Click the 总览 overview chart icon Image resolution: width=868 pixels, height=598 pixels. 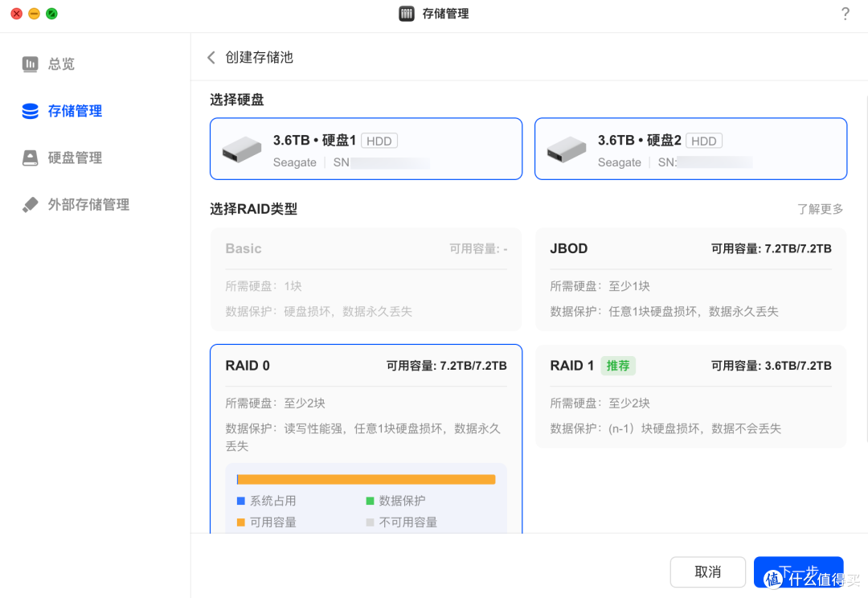tap(30, 64)
